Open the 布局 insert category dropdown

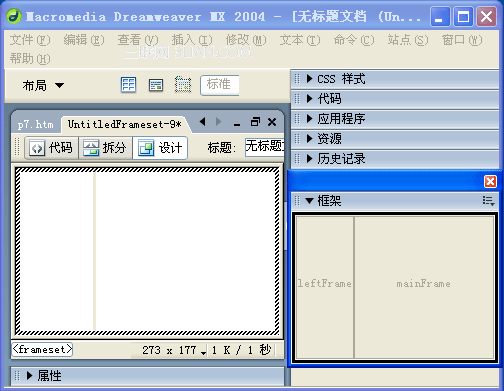pyautogui.click(x=43, y=85)
